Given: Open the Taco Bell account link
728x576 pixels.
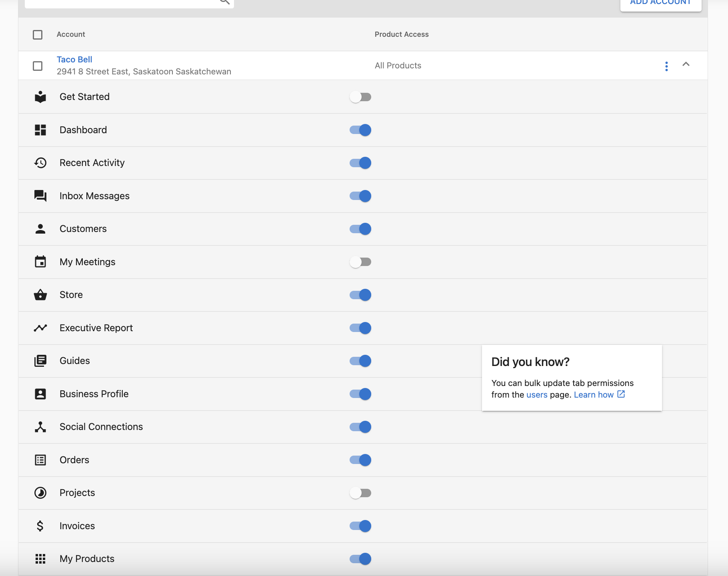Looking at the screenshot, I should coord(74,60).
